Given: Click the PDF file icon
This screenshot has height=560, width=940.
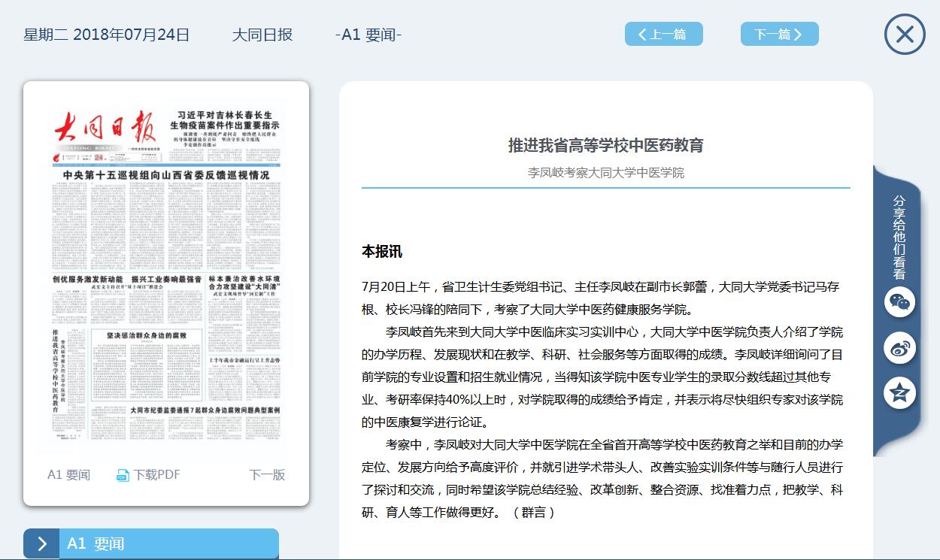Looking at the screenshot, I should click(x=123, y=475).
